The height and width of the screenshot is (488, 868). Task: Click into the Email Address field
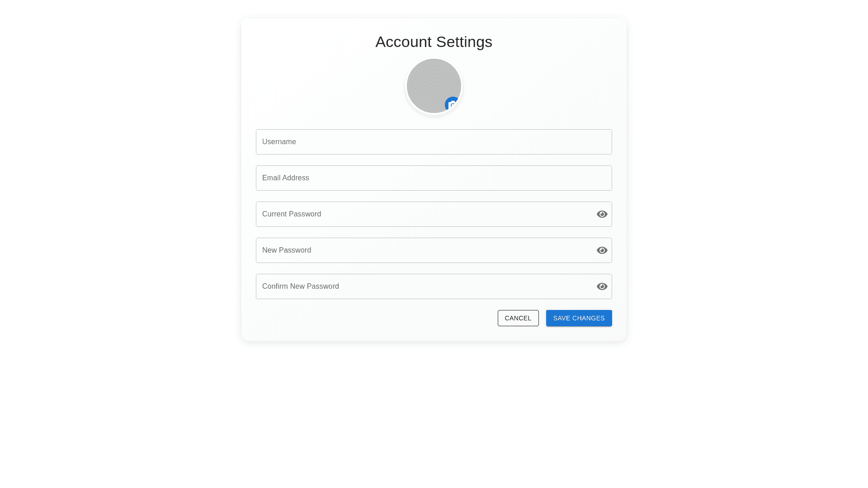[433, 178]
